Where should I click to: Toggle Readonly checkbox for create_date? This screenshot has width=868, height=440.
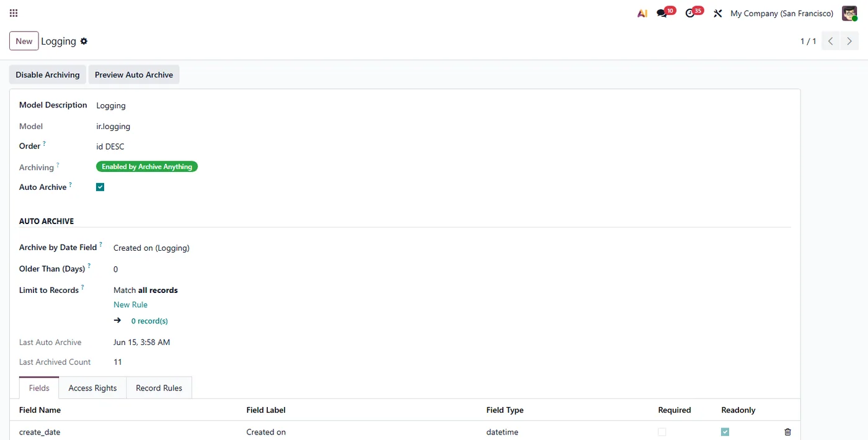click(725, 432)
